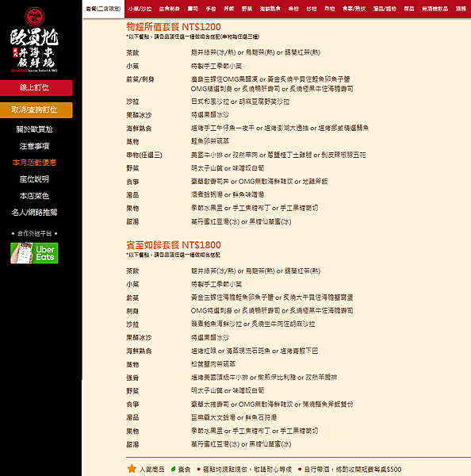Click the 鹽烤手工午仔魚一夜干 options line
Screen dimensions: 471x476
[280, 128]
